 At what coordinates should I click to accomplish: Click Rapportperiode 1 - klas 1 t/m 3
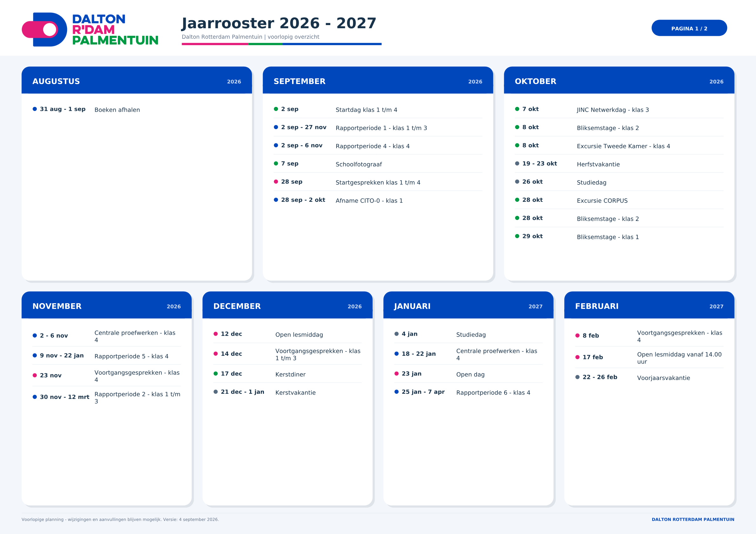tap(381, 128)
